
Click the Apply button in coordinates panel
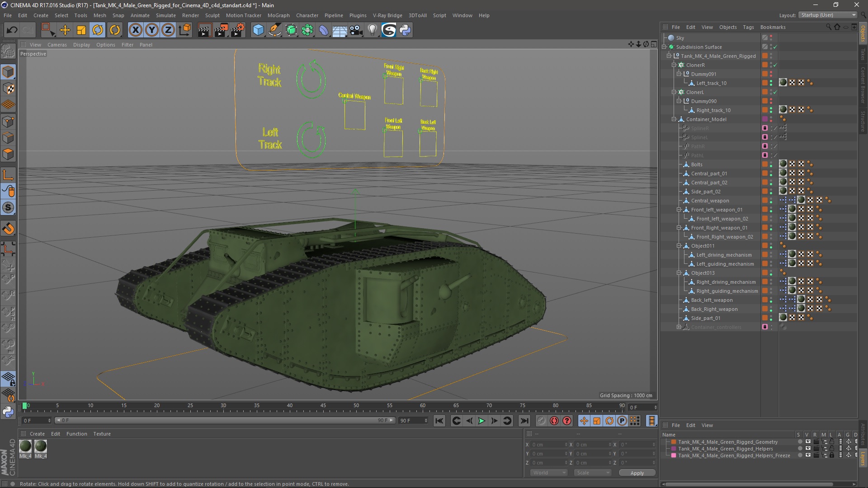click(637, 473)
